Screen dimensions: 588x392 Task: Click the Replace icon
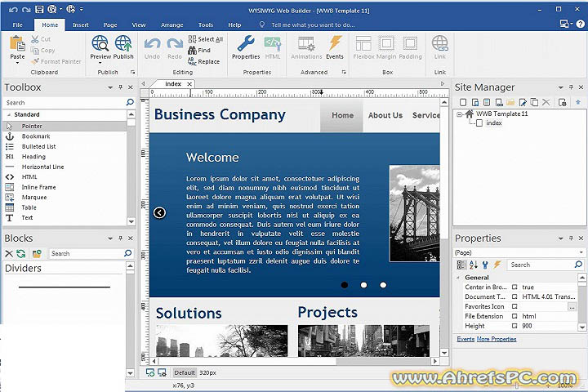tap(192, 61)
